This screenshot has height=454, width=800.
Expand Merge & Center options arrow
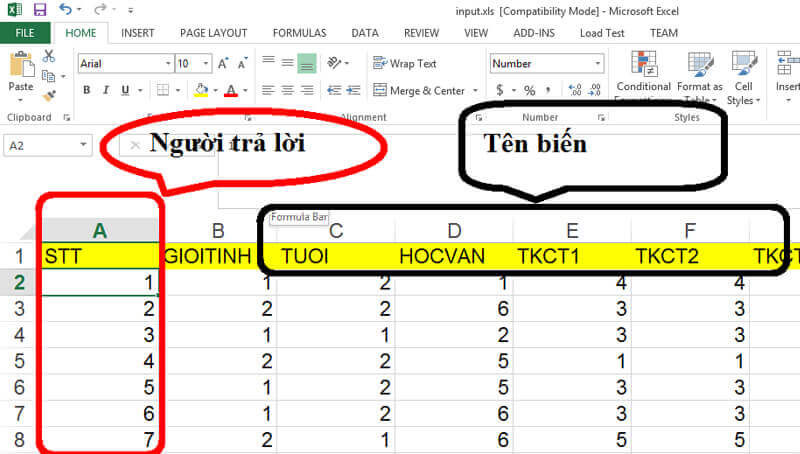coord(475,90)
